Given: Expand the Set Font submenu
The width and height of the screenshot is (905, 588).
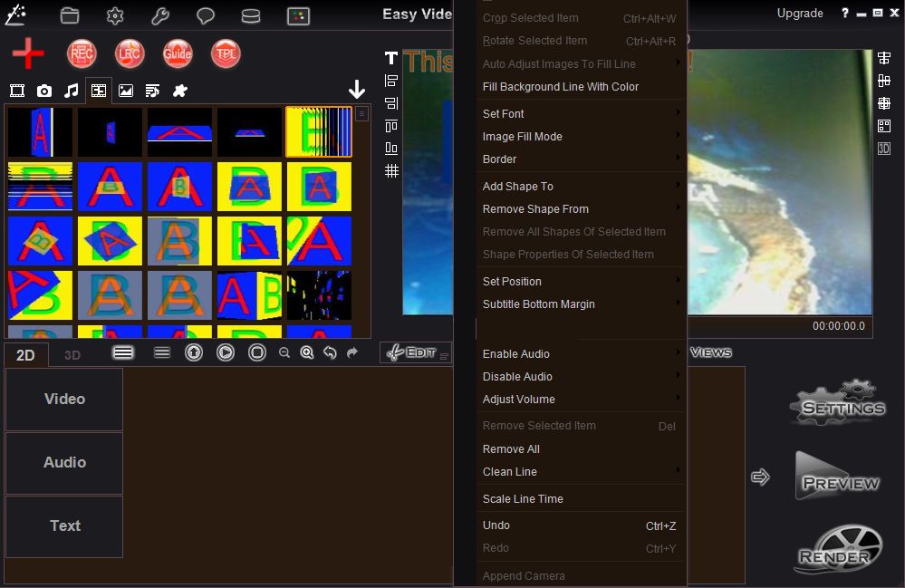Looking at the screenshot, I should click(582, 113).
